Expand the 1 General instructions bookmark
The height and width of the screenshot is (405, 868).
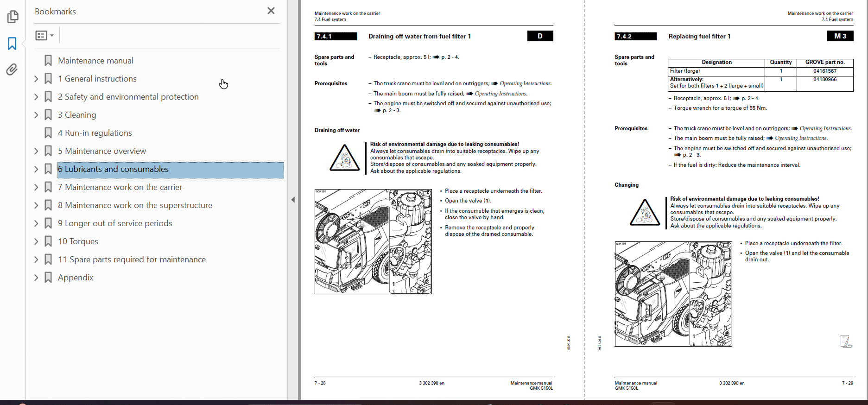pos(36,79)
